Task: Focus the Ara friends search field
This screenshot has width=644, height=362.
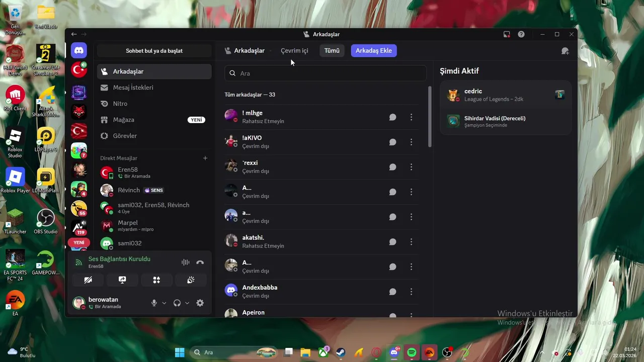Action: tap(326, 73)
